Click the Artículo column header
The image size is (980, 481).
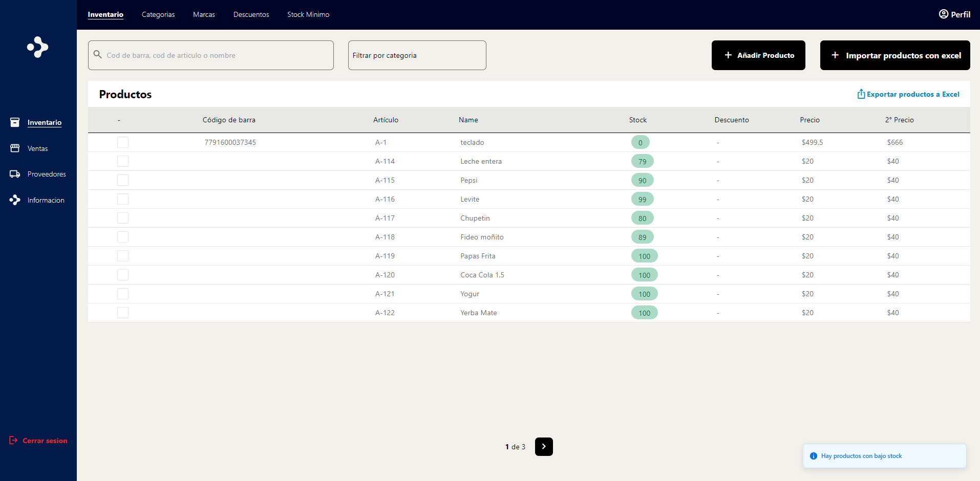(x=386, y=120)
